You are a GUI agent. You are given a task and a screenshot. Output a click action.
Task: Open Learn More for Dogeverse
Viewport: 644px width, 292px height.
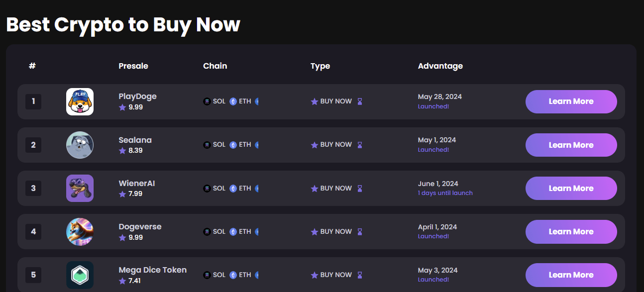pyautogui.click(x=571, y=232)
